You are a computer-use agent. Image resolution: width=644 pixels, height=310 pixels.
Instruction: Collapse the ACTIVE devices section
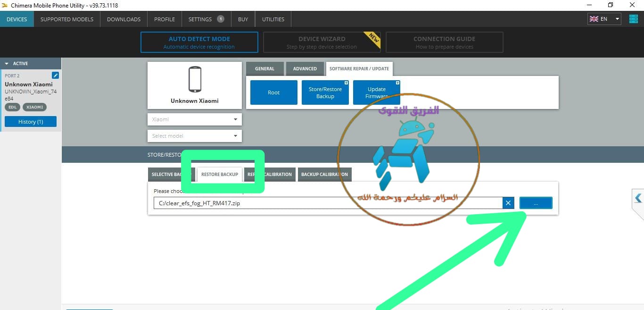point(7,63)
